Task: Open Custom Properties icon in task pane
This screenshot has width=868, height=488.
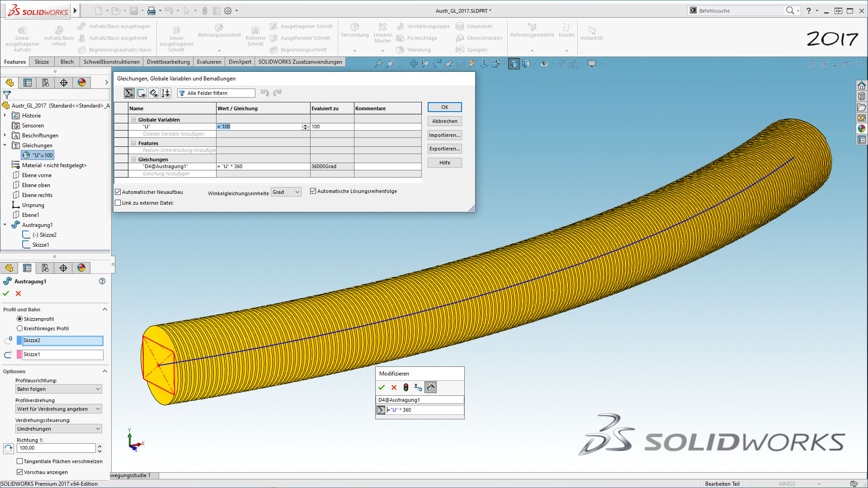Action: point(862,140)
